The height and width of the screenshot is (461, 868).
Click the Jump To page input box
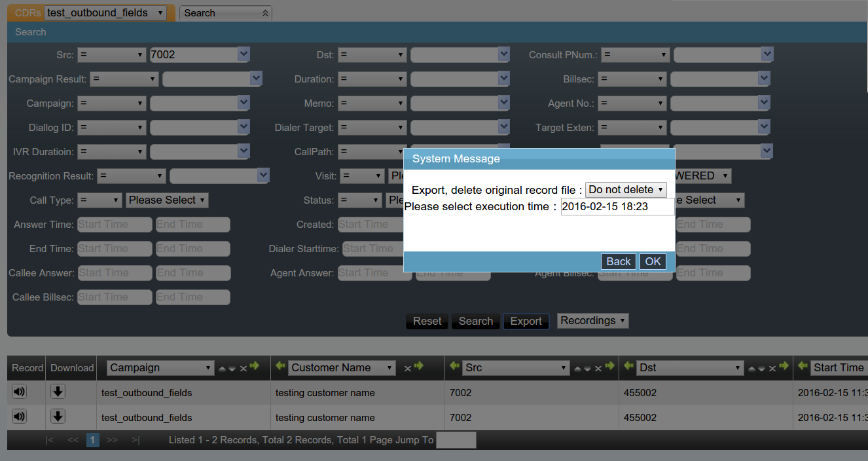click(456, 440)
